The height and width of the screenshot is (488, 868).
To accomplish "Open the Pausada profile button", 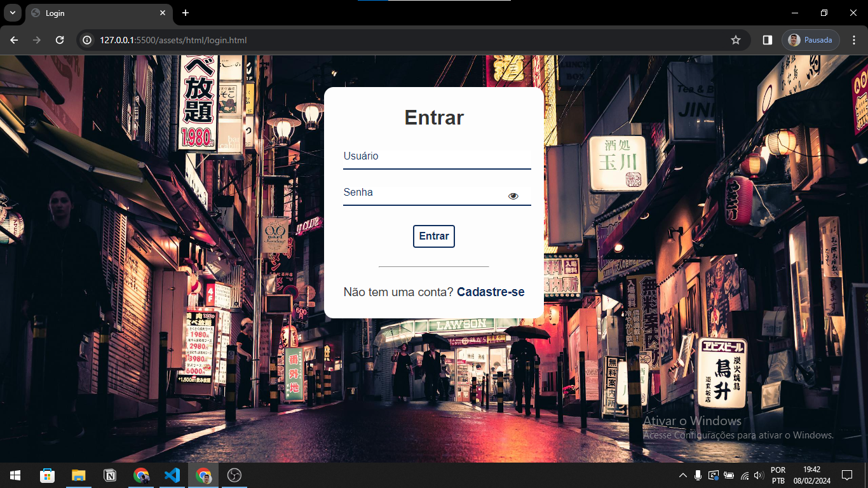I will coord(810,40).
